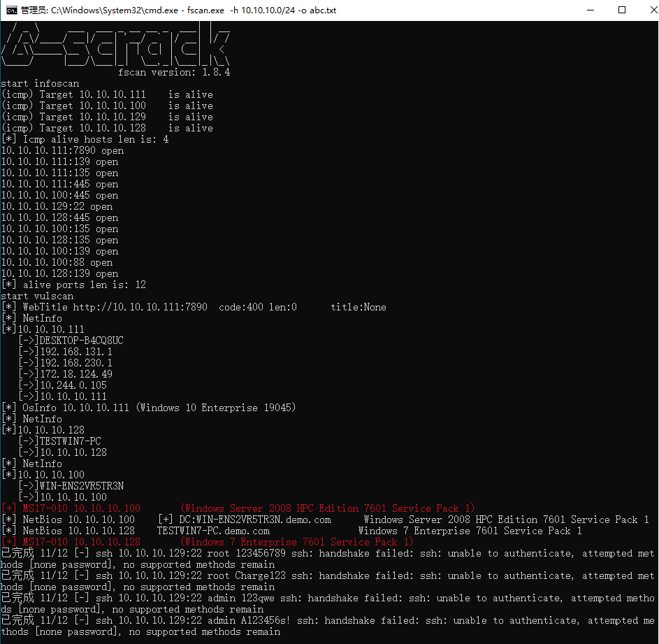Screen dimensions: 659x644
Task: Click the 'start vulscan' line
Action: click(37, 296)
